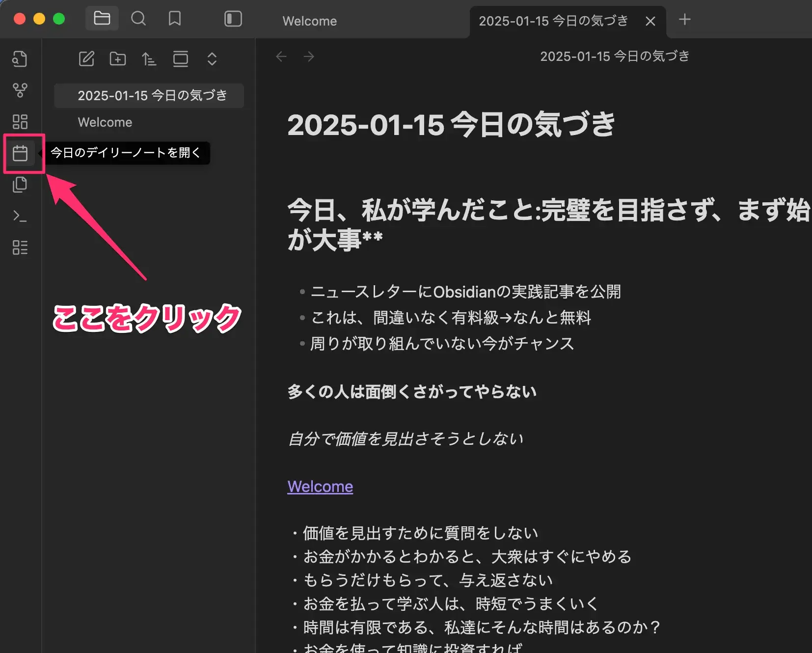Add a new tab with plus
The width and height of the screenshot is (812, 653).
tap(685, 20)
